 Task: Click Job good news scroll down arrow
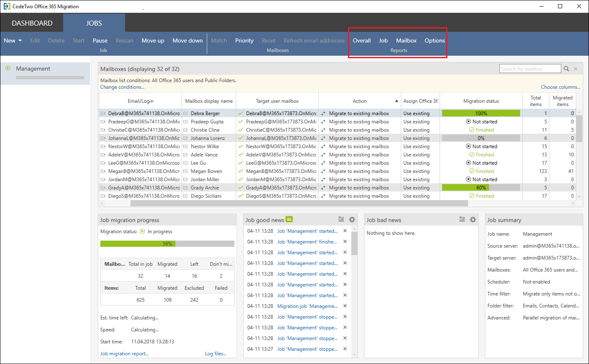coord(354,355)
